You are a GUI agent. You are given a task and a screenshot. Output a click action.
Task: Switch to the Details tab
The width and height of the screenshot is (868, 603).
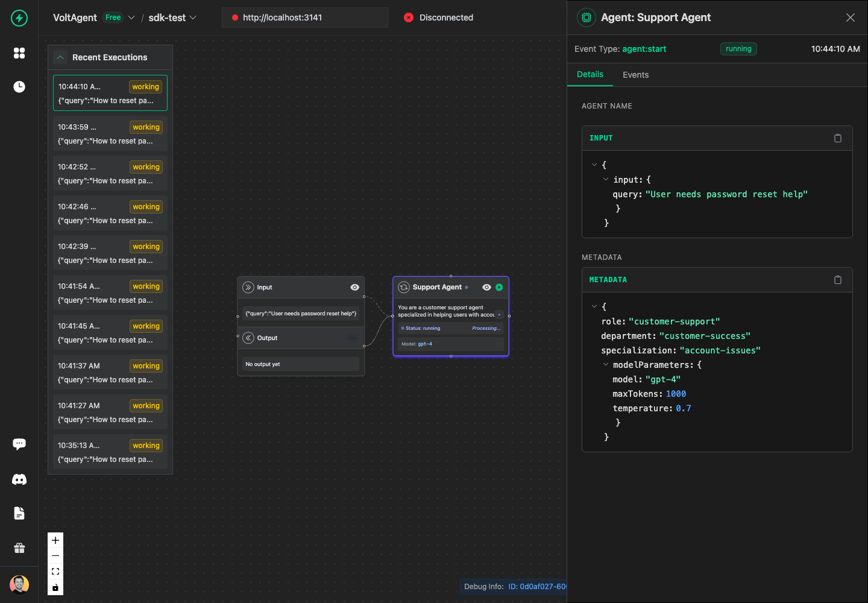590,74
